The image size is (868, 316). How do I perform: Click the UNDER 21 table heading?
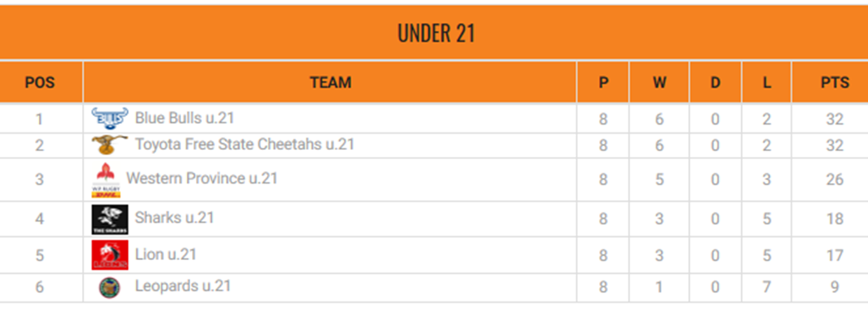tap(436, 33)
